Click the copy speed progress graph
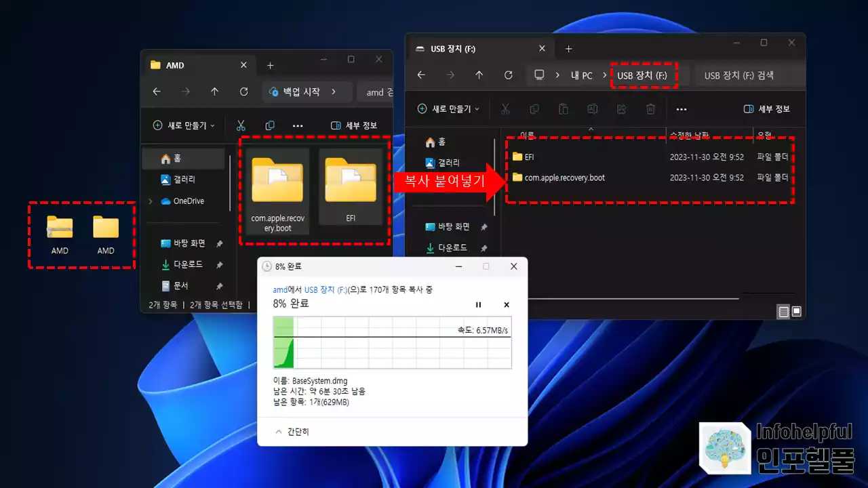868x488 pixels. click(x=392, y=342)
